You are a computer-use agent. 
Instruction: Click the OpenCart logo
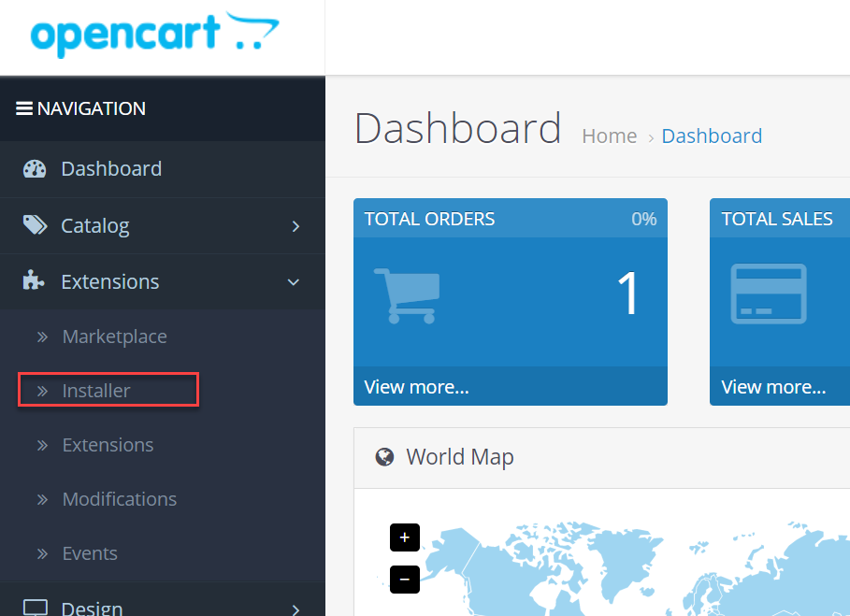coord(155,35)
